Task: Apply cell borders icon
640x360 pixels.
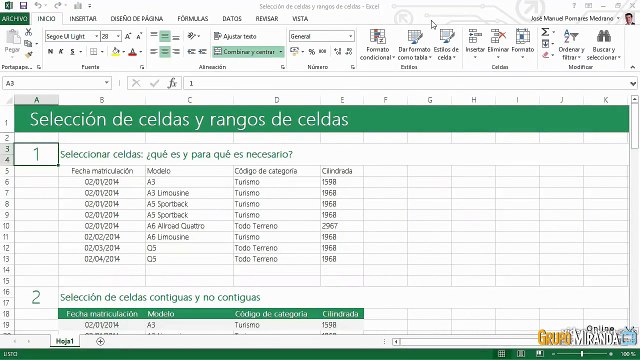Action: (93, 51)
